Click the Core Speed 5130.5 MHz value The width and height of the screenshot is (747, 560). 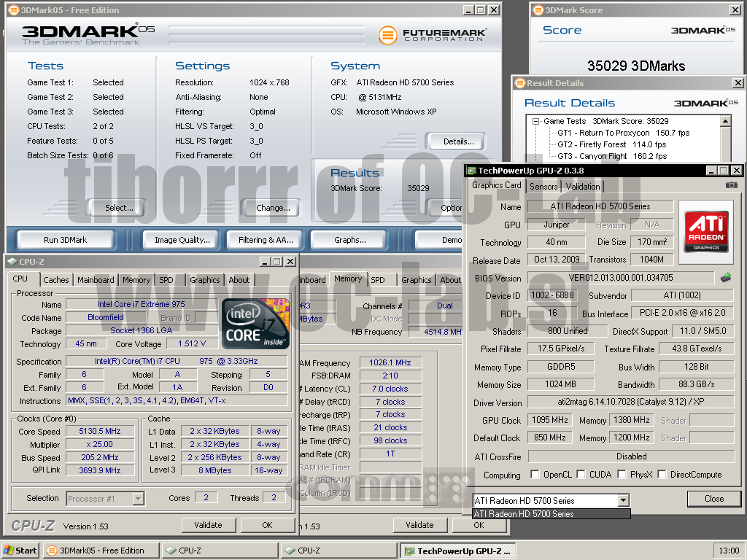pos(100,431)
